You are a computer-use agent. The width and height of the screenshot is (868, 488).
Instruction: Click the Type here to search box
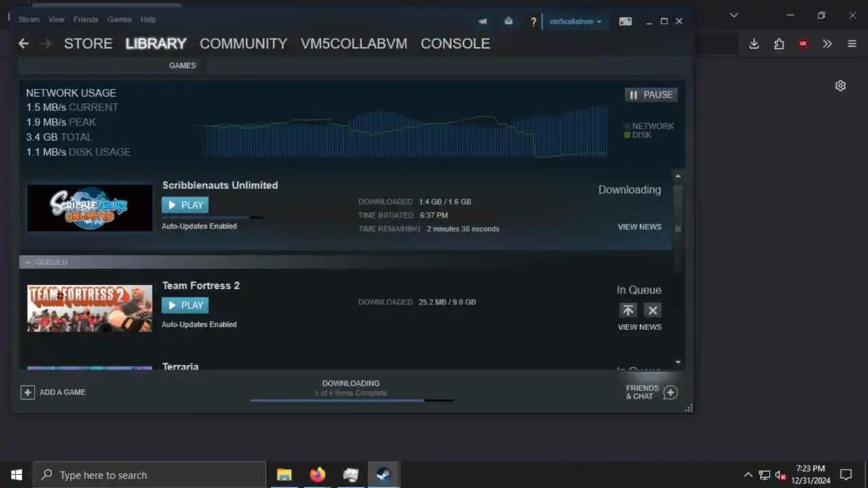click(149, 474)
